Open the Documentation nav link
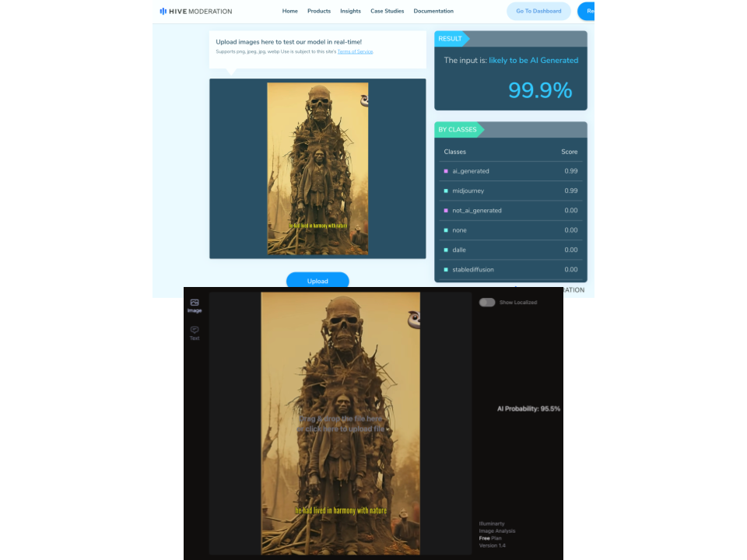 (433, 11)
